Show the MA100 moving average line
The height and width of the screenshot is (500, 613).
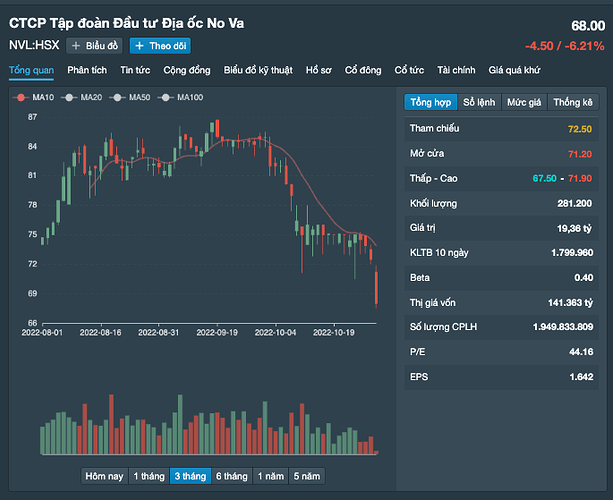pyautogui.click(x=183, y=97)
